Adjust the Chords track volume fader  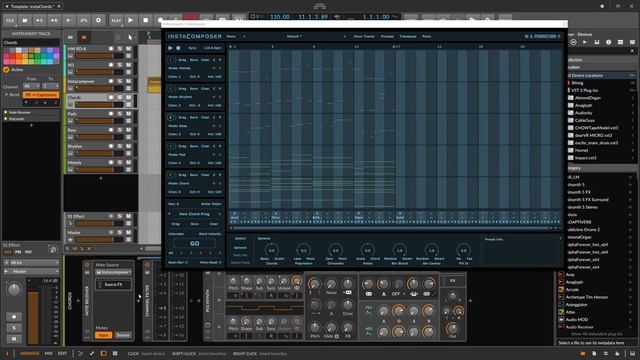(99, 104)
